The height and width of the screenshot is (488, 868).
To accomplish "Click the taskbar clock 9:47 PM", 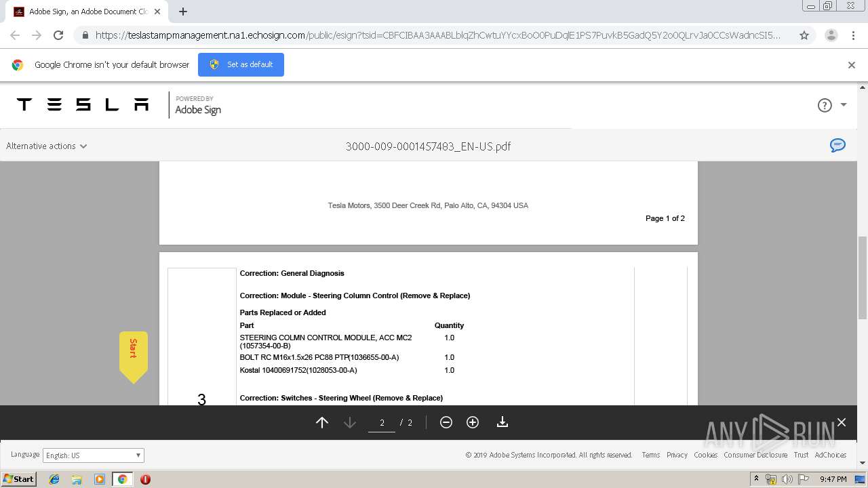I will pos(833,479).
